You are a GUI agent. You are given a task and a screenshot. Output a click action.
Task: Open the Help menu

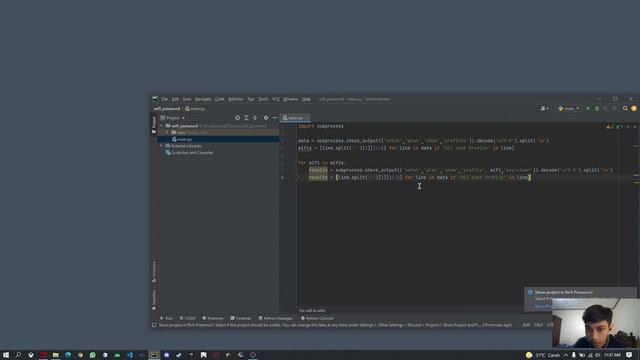pyautogui.click(x=307, y=99)
